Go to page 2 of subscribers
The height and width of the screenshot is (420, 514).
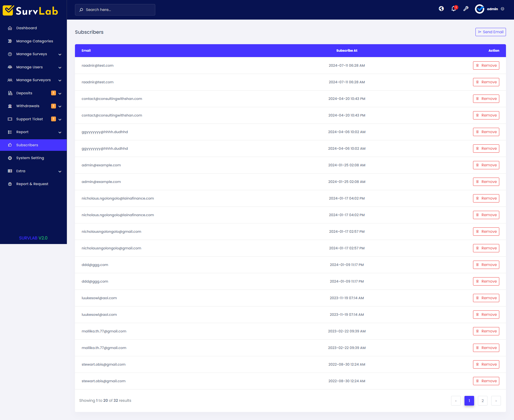pos(483,400)
